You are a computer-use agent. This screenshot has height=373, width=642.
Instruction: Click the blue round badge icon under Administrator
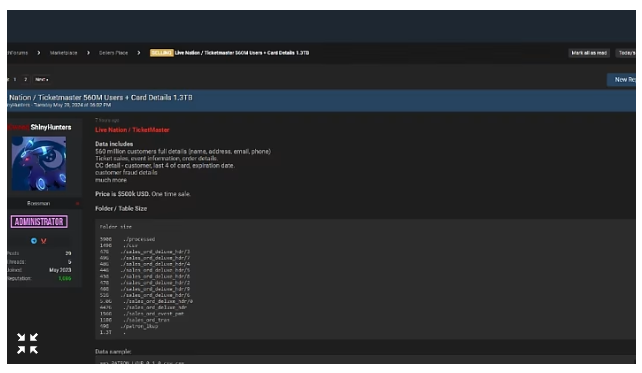pyautogui.click(x=34, y=241)
